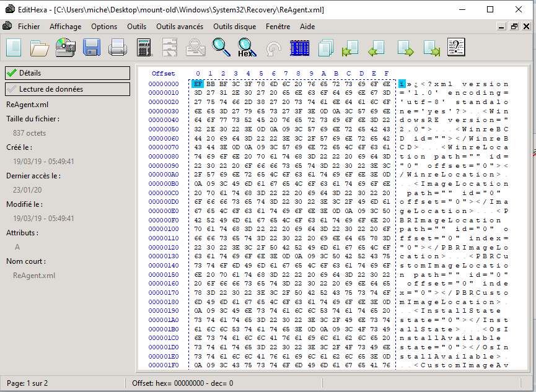Save the file with the floppy icon
The image size is (536, 392).
(92, 48)
